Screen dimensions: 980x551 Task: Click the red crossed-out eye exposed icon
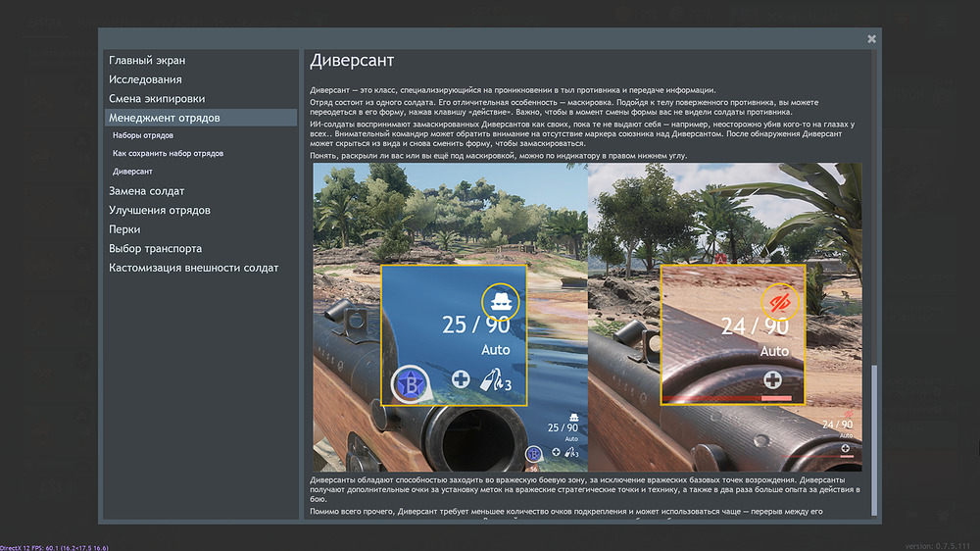pyautogui.click(x=779, y=303)
